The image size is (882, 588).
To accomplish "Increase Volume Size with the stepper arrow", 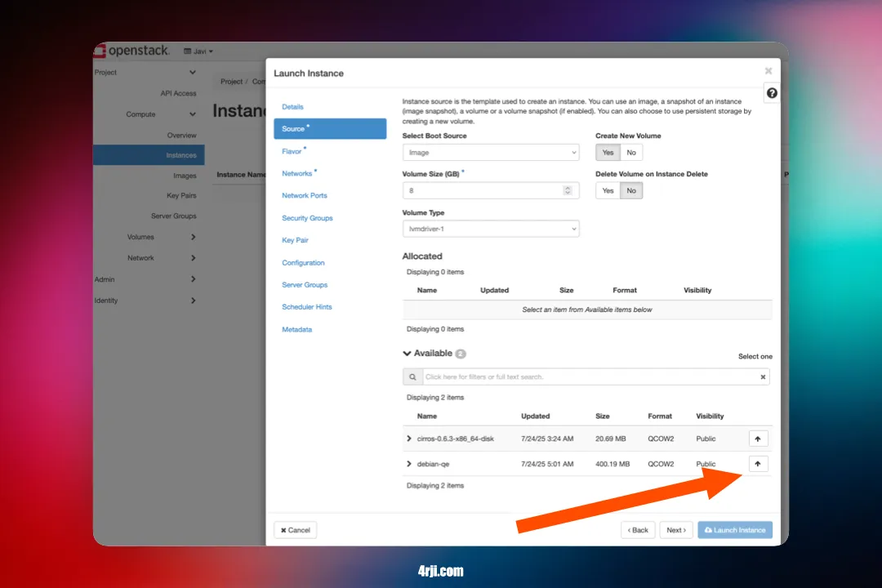I will [568, 186].
